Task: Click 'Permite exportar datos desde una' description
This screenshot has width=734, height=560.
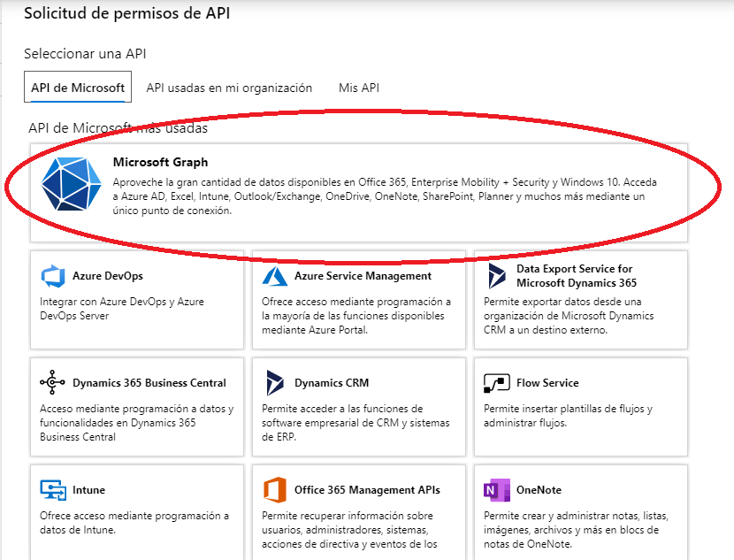Action: pyautogui.click(x=569, y=316)
